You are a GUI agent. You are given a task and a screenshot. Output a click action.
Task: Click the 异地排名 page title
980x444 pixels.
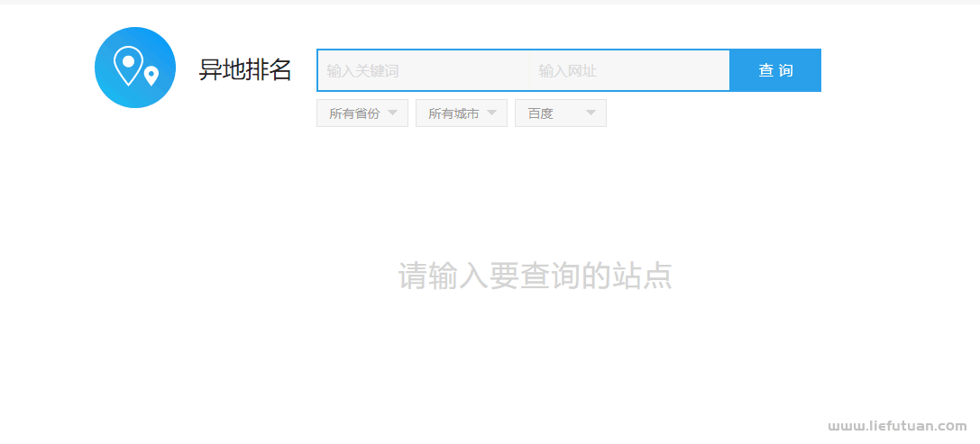point(245,70)
